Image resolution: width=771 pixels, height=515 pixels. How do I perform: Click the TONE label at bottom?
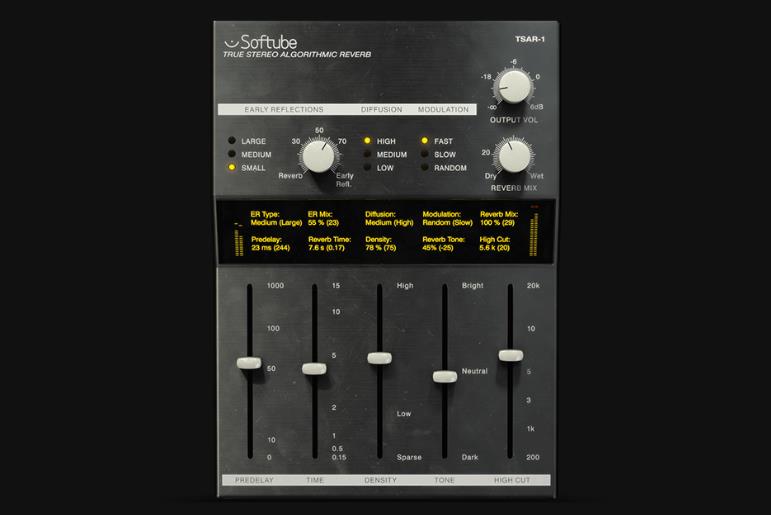[445, 480]
